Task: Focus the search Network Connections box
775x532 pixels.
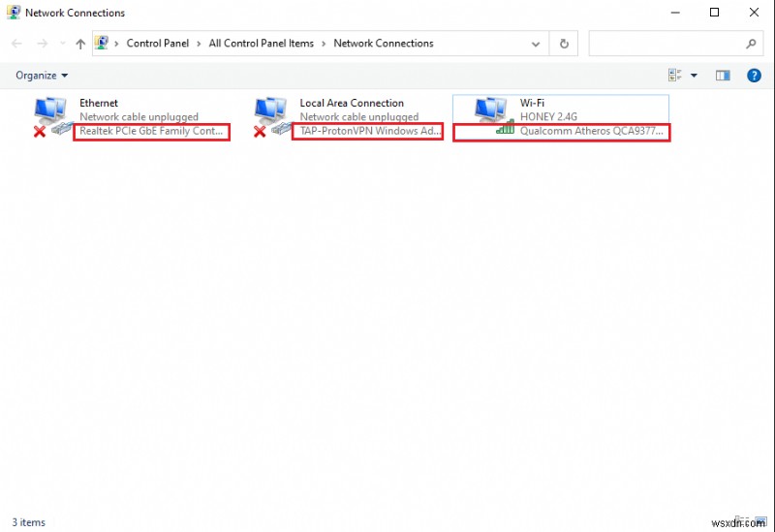Action: pyautogui.click(x=675, y=44)
